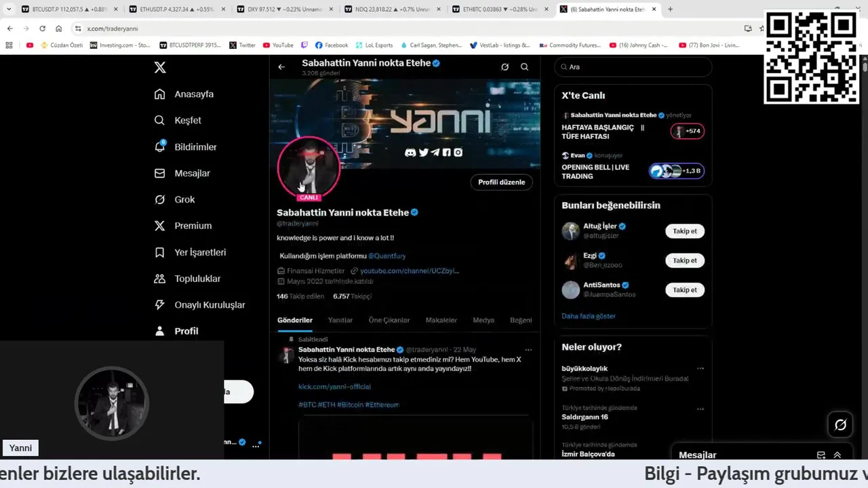The height and width of the screenshot is (488, 868).
Task: Expand the Mesajlar drawer
Action: (837, 455)
